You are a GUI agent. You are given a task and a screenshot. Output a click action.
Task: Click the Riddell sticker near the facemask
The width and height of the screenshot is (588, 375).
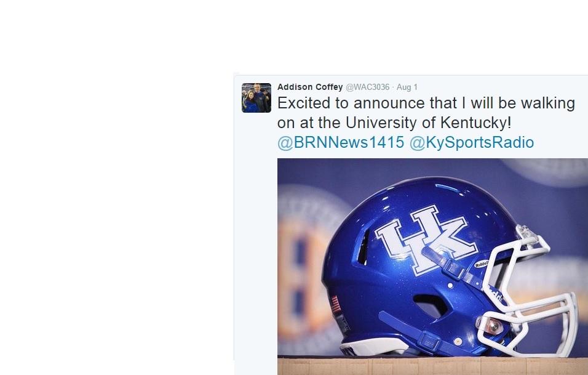coord(481,264)
